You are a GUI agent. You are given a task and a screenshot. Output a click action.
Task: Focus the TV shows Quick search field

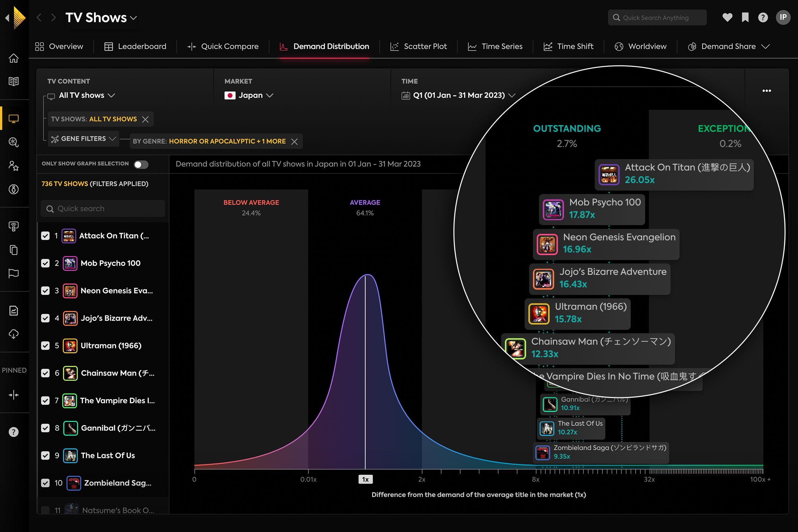[x=103, y=209]
